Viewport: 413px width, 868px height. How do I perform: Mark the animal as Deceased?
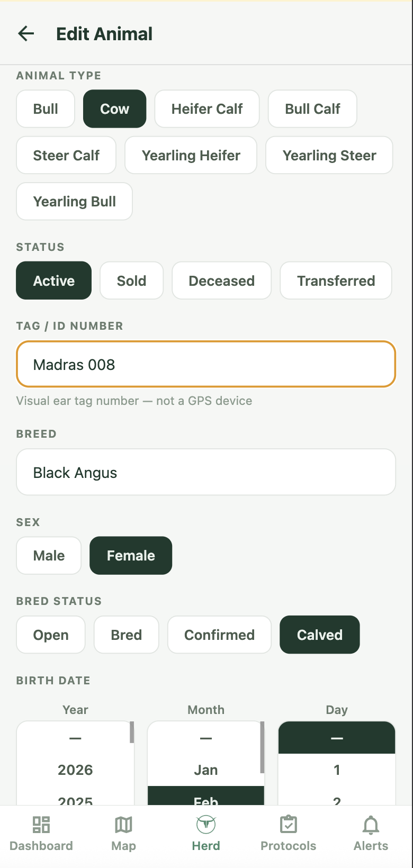[x=221, y=281]
